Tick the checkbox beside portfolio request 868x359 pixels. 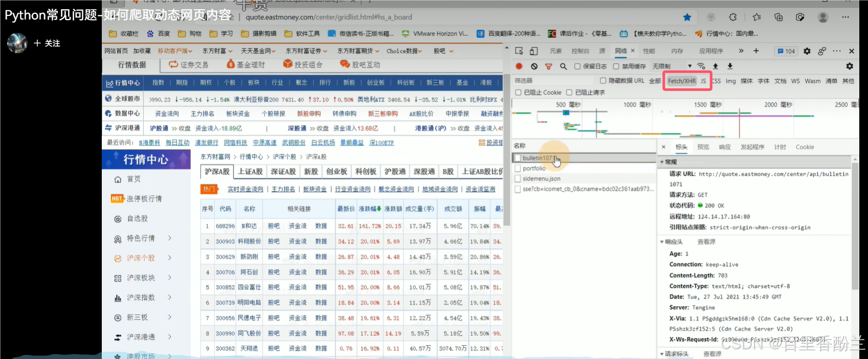pos(518,168)
